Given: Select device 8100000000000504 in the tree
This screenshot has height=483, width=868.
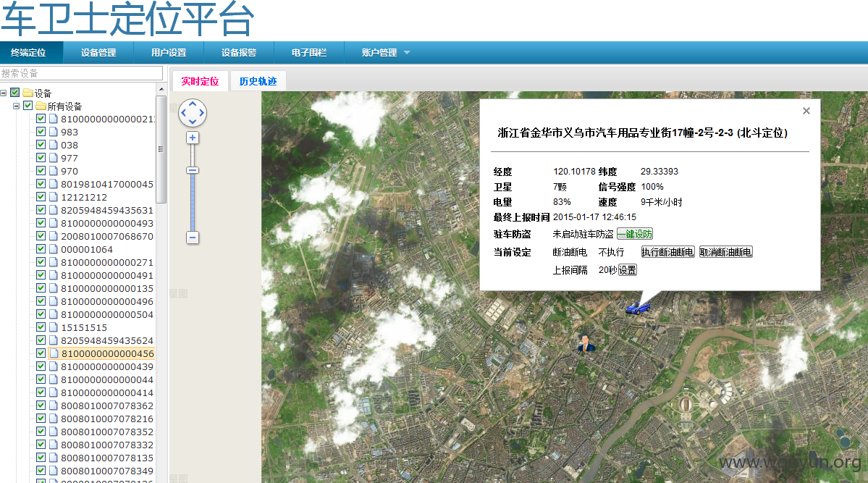Looking at the screenshot, I should (x=107, y=314).
